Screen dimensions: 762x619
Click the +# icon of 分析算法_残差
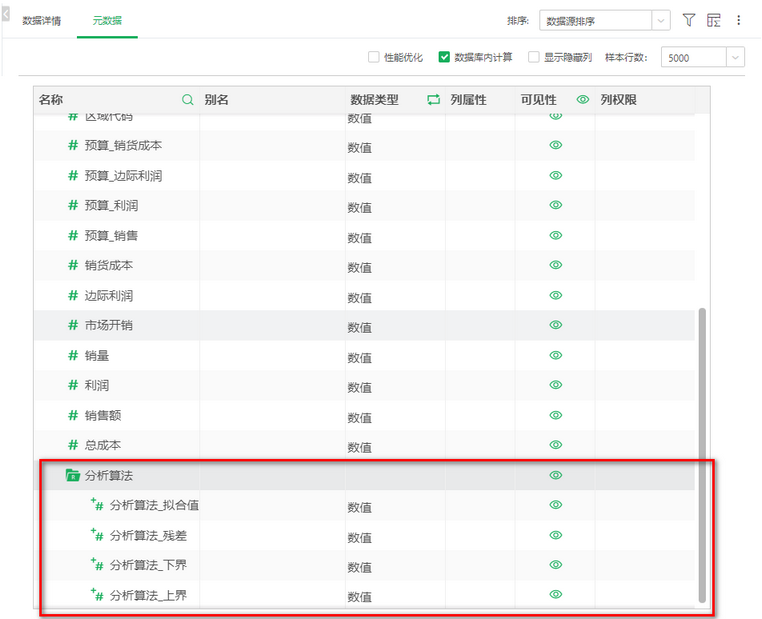point(97,535)
